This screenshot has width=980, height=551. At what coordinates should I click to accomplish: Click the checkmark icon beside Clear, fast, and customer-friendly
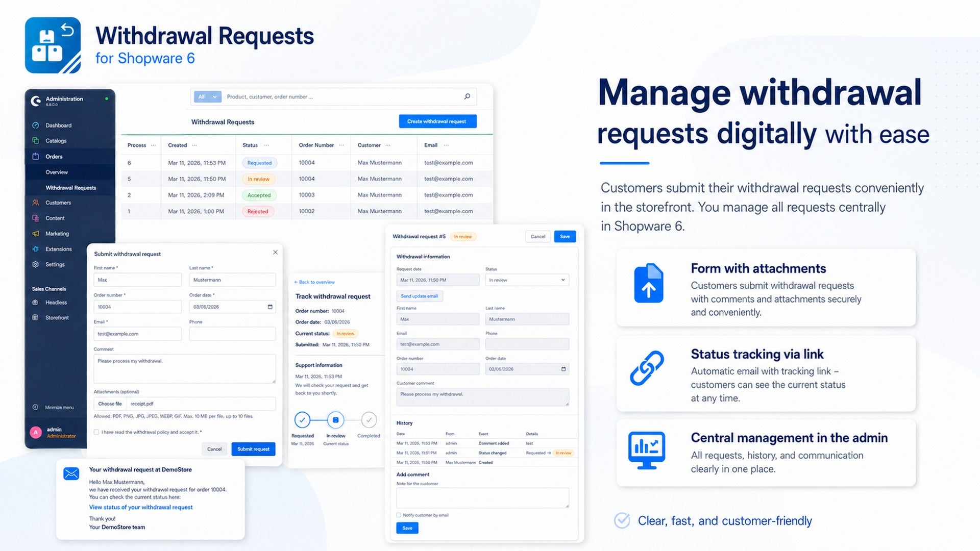(622, 520)
